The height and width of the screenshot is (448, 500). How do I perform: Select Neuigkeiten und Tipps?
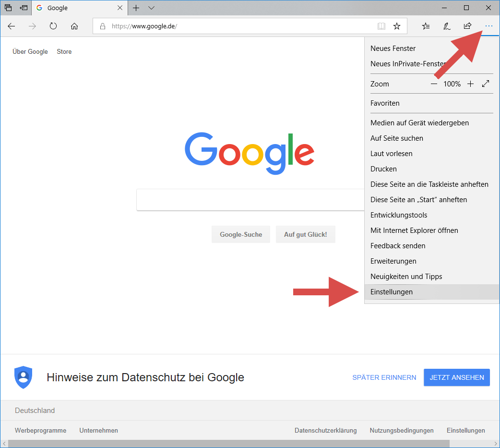(x=432, y=276)
